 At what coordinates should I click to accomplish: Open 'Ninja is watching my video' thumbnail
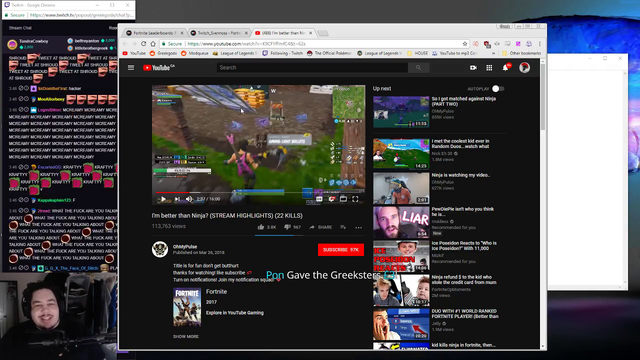tap(401, 188)
